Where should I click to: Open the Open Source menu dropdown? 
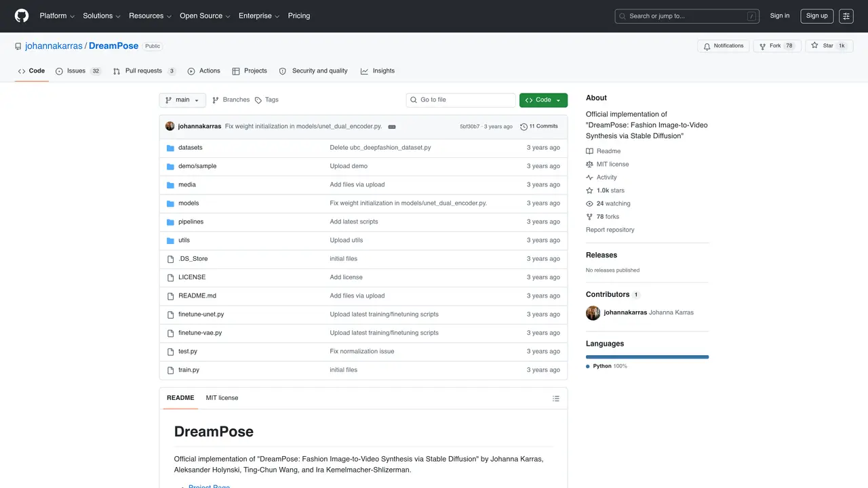pyautogui.click(x=205, y=16)
